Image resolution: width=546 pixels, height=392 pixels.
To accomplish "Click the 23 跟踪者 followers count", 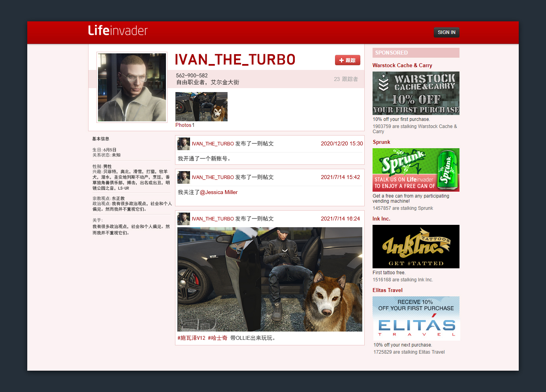I will (346, 79).
